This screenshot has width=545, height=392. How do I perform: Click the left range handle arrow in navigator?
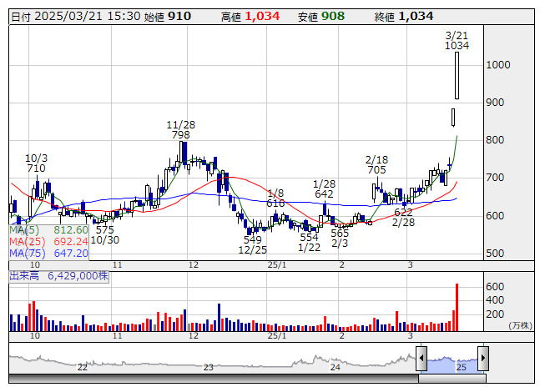(421, 358)
